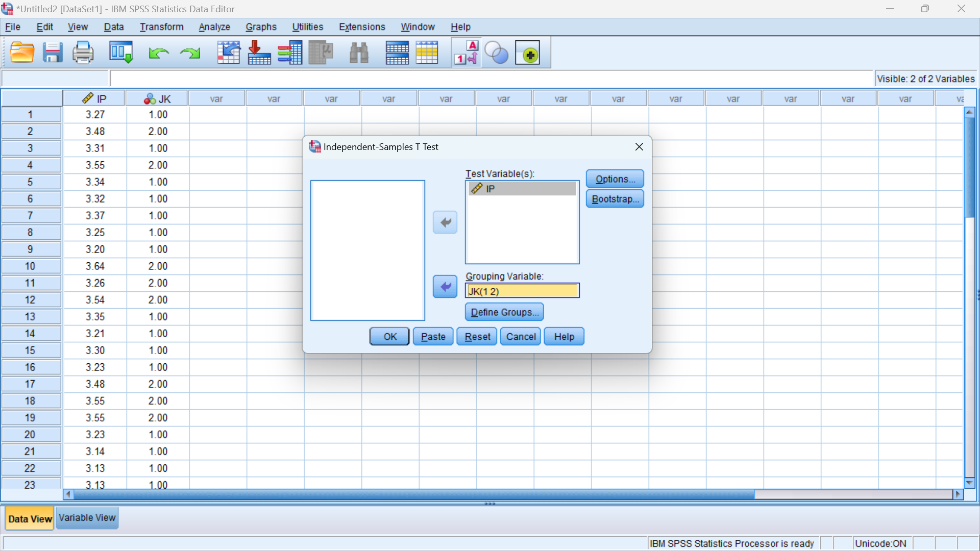Click the Find binoculars icon
Screen dimensions: 980x551
359,53
